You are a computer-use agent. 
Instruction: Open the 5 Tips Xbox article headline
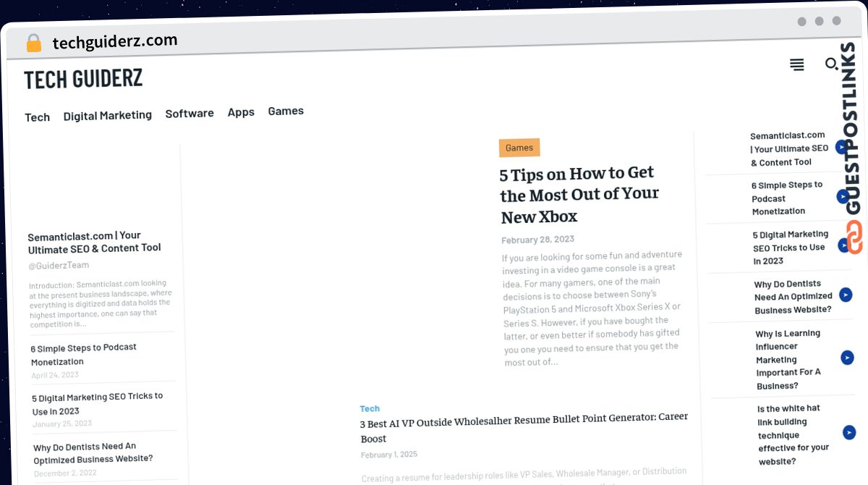[x=579, y=194]
